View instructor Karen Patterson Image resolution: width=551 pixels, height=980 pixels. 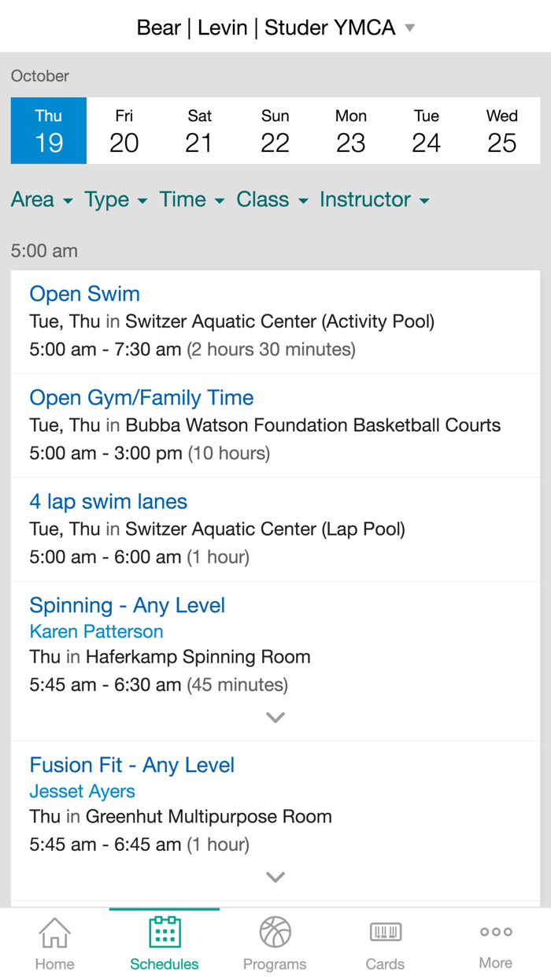96,631
